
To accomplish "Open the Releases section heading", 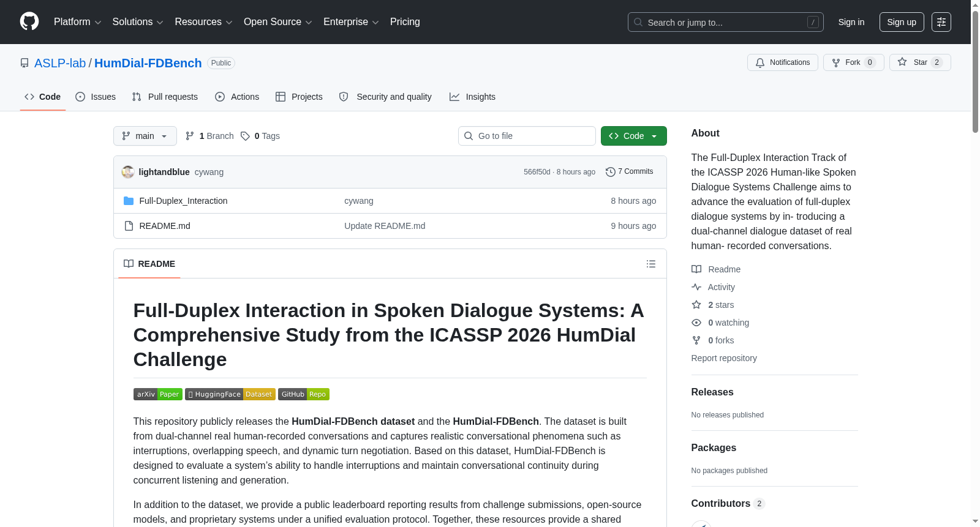I will click(x=712, y=392).
